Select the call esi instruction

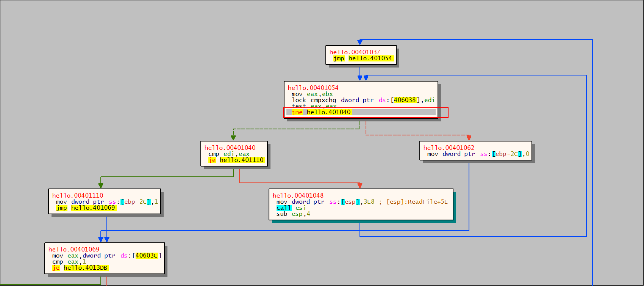pos(291,208)
